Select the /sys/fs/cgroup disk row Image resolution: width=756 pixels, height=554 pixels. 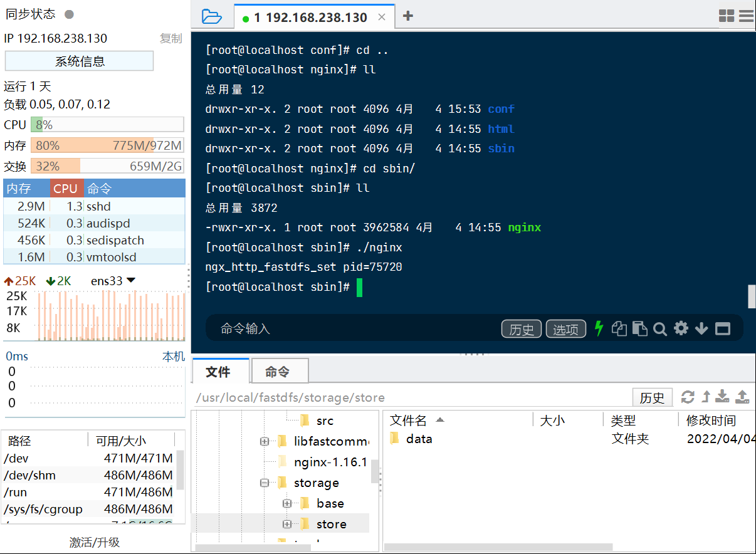(89, 509)
